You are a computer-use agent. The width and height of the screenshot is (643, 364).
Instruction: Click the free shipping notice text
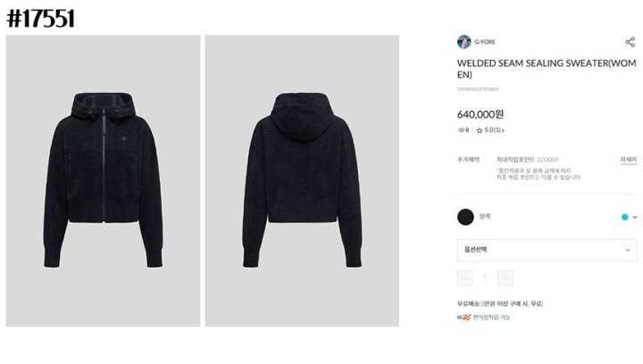[500, 304]
